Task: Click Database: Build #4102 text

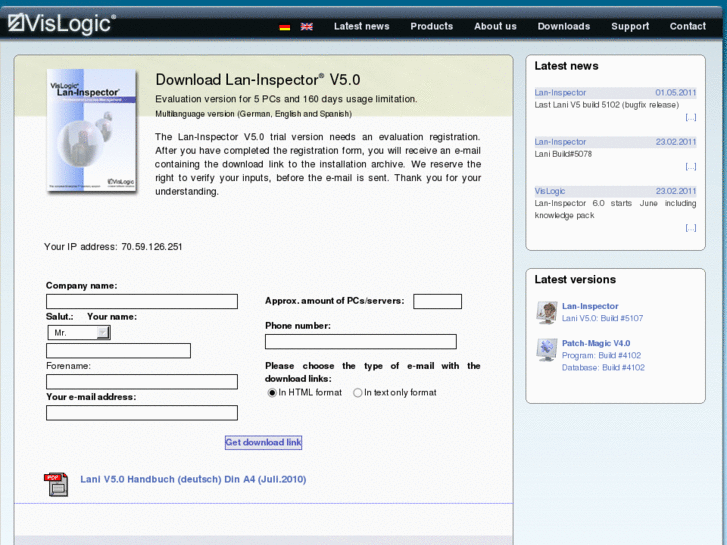Action: click(603, 367)
